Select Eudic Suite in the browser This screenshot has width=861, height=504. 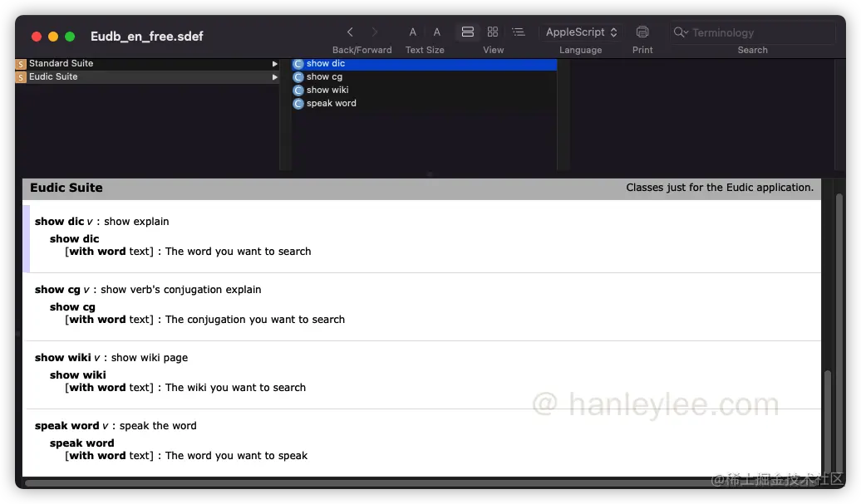click(147, 76)
